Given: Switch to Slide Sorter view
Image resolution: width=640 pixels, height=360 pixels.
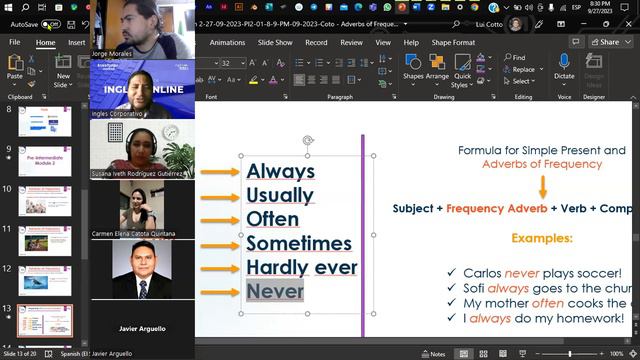Looking at the screenshot, I should click(483, 353).
